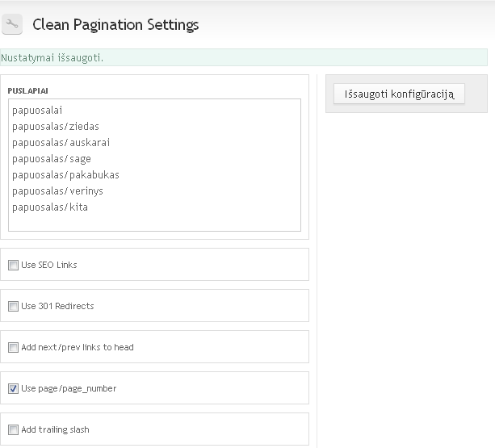Click the Nustatymai išsaugoti notice
This screenshot has width=495, height=448.
click(x=244, y=57)
